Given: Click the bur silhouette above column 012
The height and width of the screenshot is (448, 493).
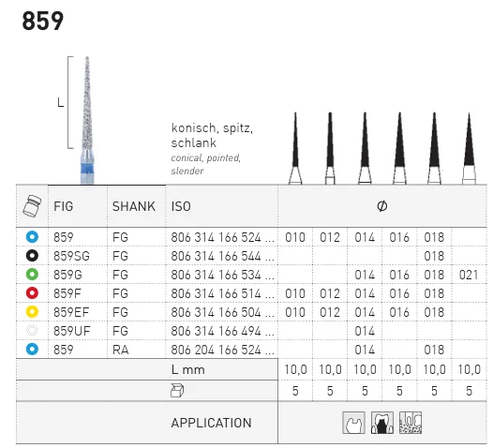Looking at the screenshot, I should pos(330,148).
